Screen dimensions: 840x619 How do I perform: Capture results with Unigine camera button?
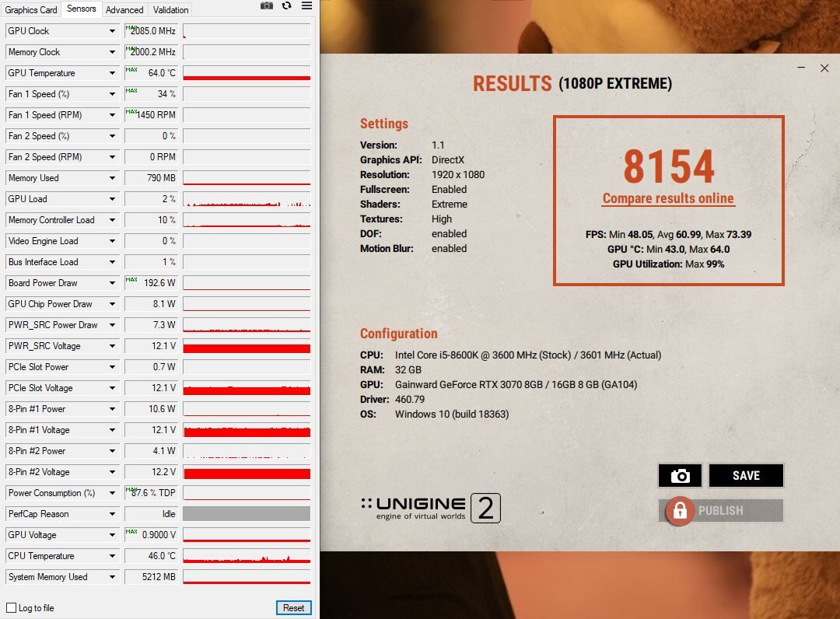[x=680, y=475]
